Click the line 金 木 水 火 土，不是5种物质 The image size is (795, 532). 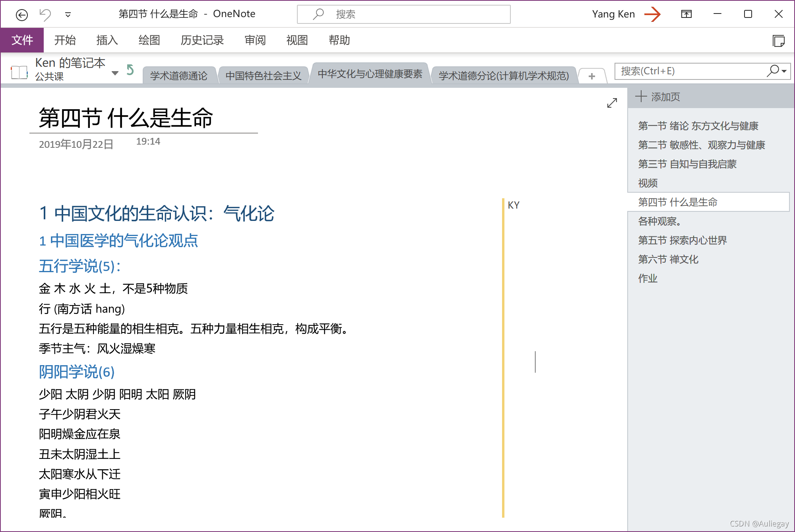click(x=113, y=288)
